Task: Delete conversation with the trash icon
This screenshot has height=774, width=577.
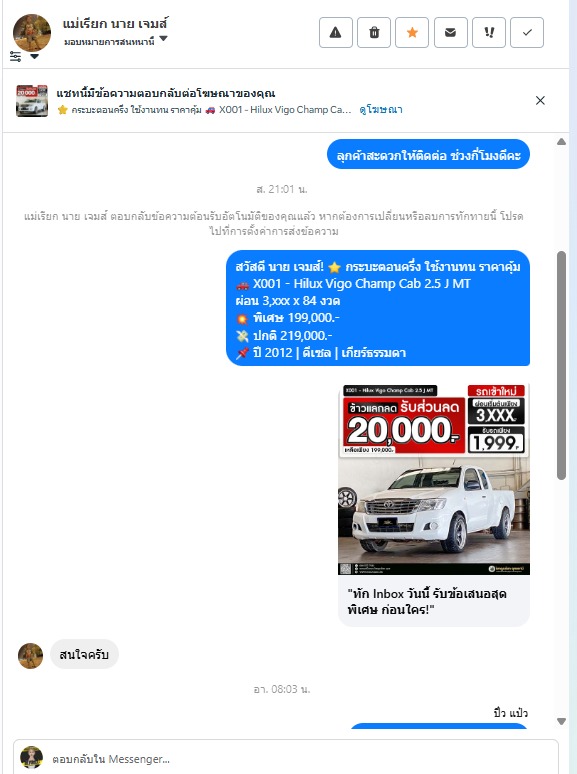Action: coord(374,33)
